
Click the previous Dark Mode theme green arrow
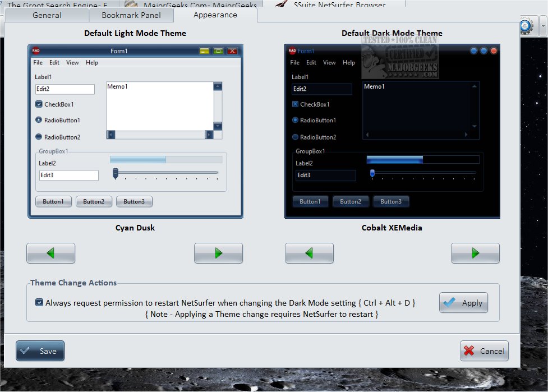[309, 253]
